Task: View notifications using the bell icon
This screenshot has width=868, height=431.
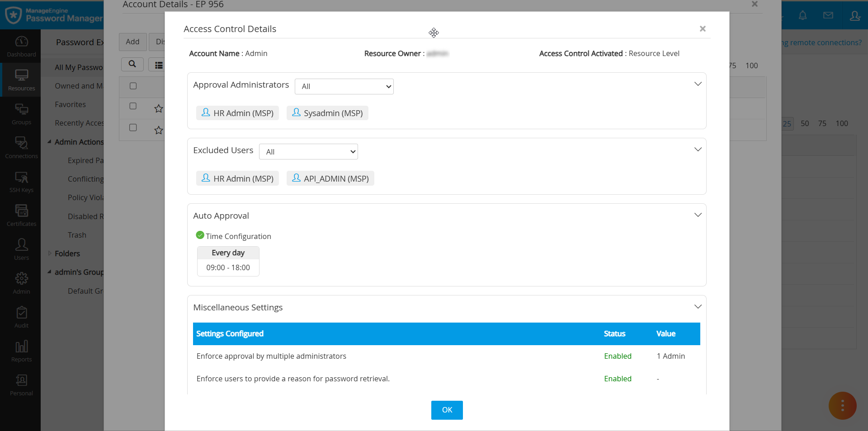Action: tap(802, 15)
